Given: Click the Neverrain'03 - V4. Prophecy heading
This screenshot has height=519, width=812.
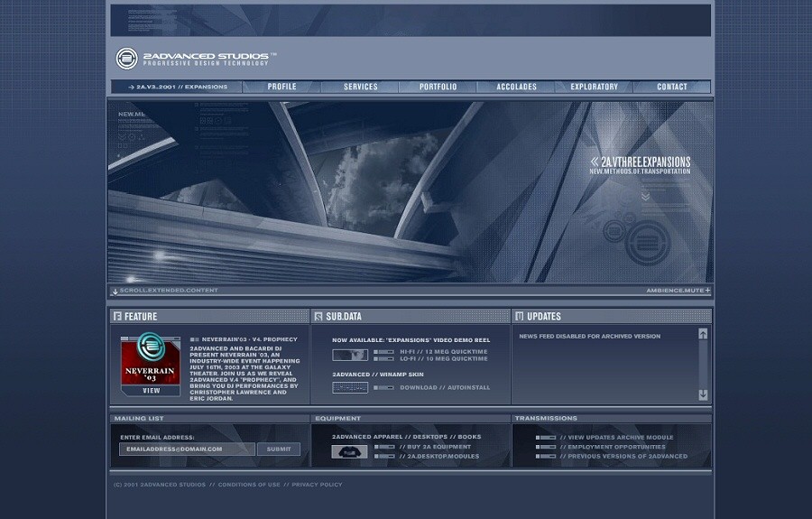Looking at the screenshot, I should click(250, 339).
